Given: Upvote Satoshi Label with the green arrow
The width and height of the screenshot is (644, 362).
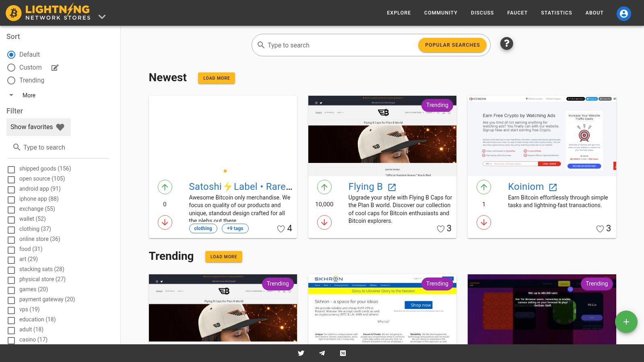Looking at the screenshot, I should coord(165,187).
